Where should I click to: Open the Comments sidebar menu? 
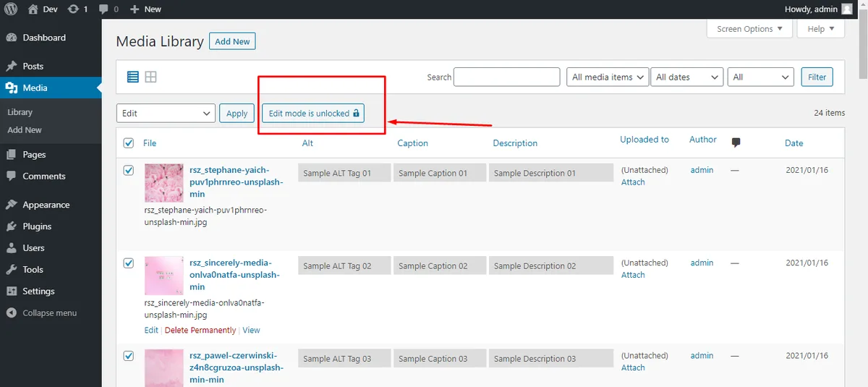[x=44, y=176]
